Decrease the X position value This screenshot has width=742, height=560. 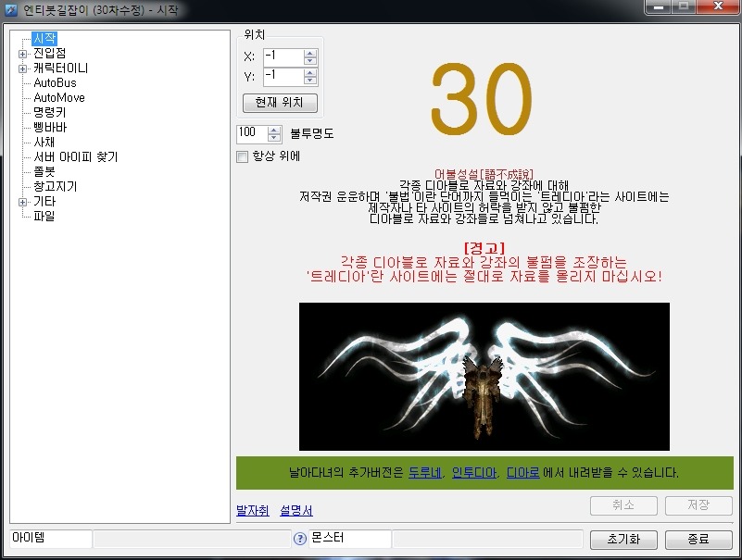310,61
